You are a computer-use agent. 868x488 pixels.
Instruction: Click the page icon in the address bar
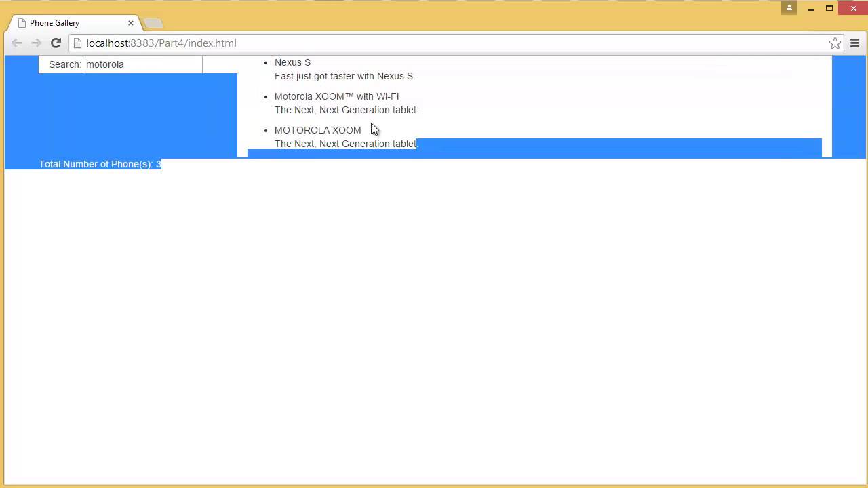[x=77, y=43]
